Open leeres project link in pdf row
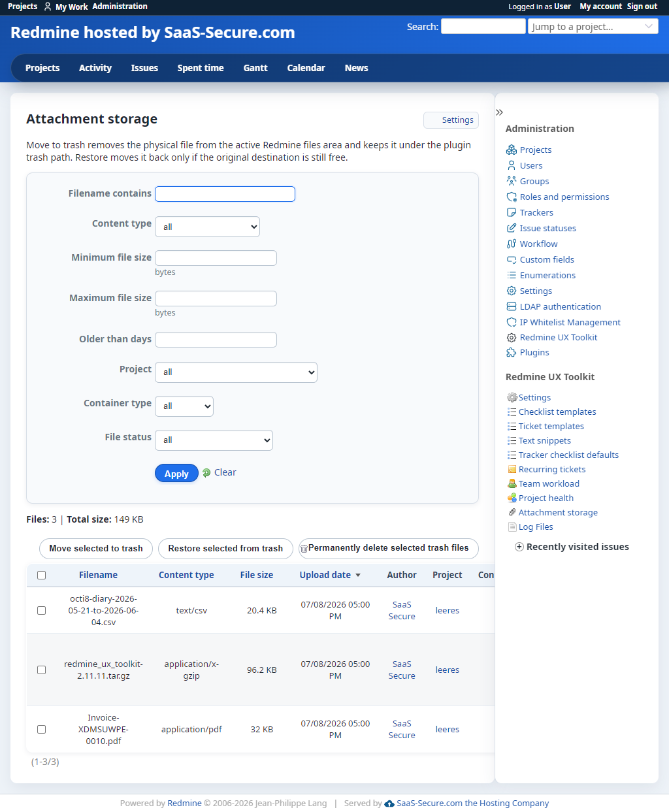 click(x=448, y=729)
